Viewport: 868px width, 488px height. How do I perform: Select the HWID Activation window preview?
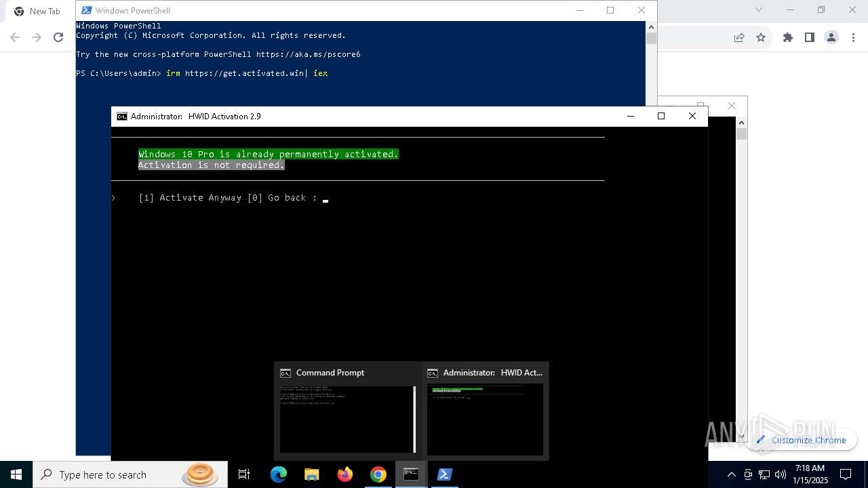coord(486,411)
